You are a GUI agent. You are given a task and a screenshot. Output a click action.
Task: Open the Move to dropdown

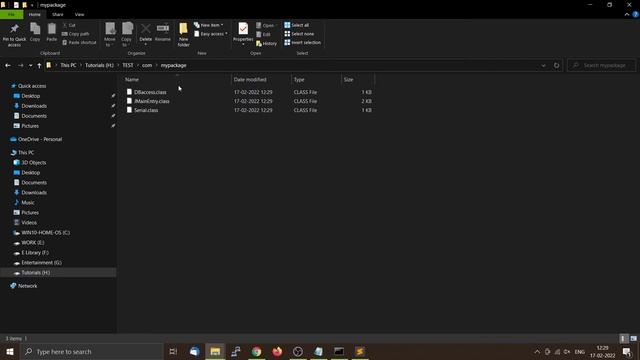[110, 35]
